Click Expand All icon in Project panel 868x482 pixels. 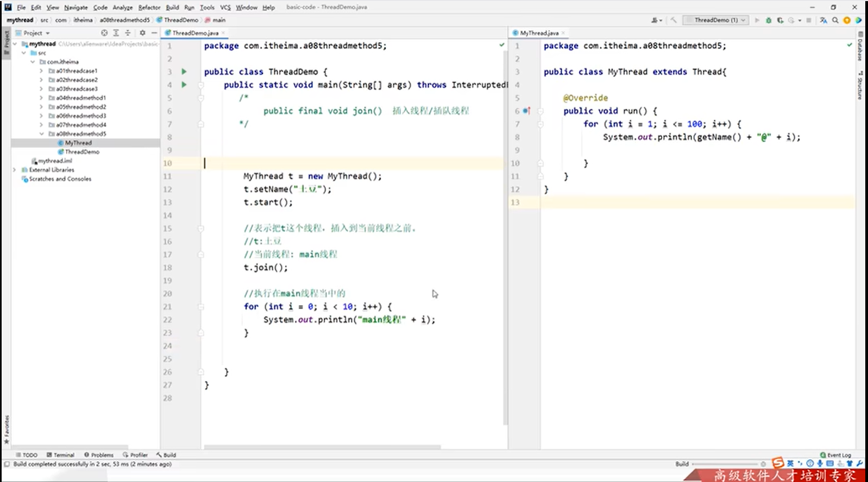point(116,33)
